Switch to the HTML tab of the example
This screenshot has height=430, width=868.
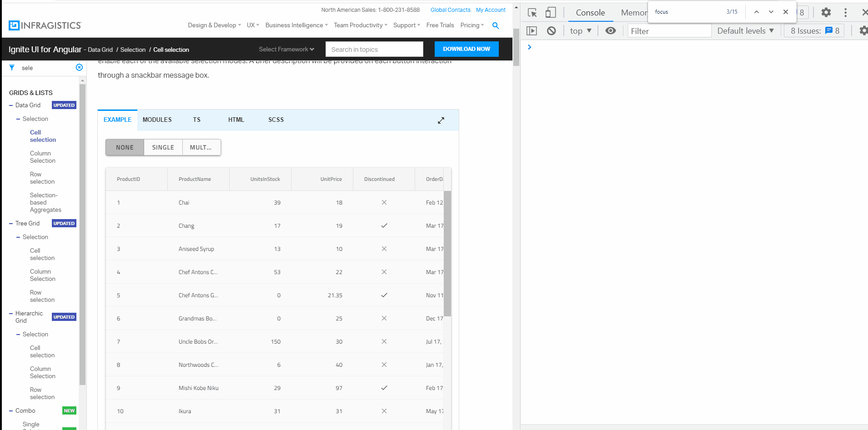tap(236, 120)
